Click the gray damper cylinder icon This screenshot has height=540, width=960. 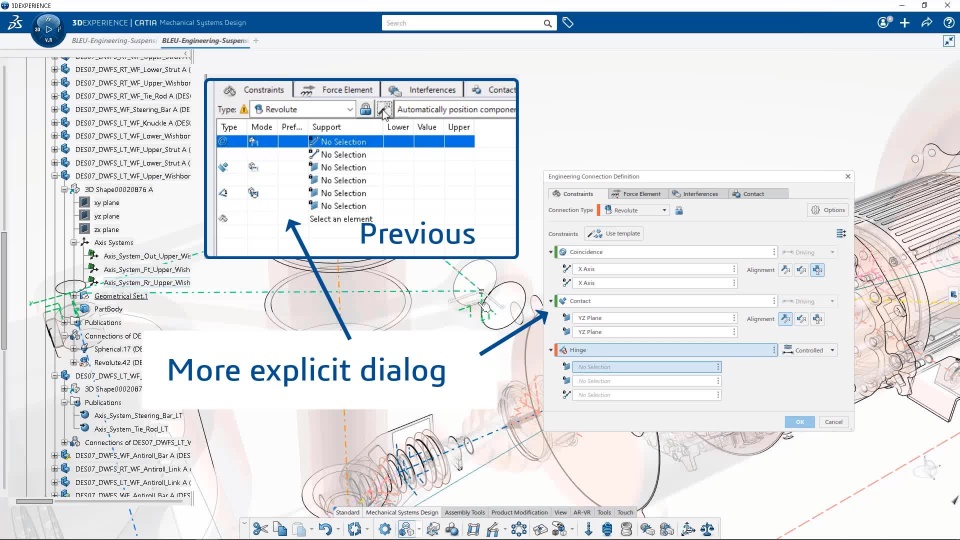(x=626, y=529)
